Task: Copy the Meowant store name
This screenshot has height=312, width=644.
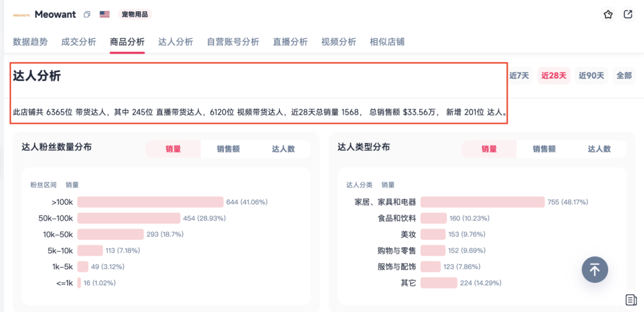Action: 87,14
